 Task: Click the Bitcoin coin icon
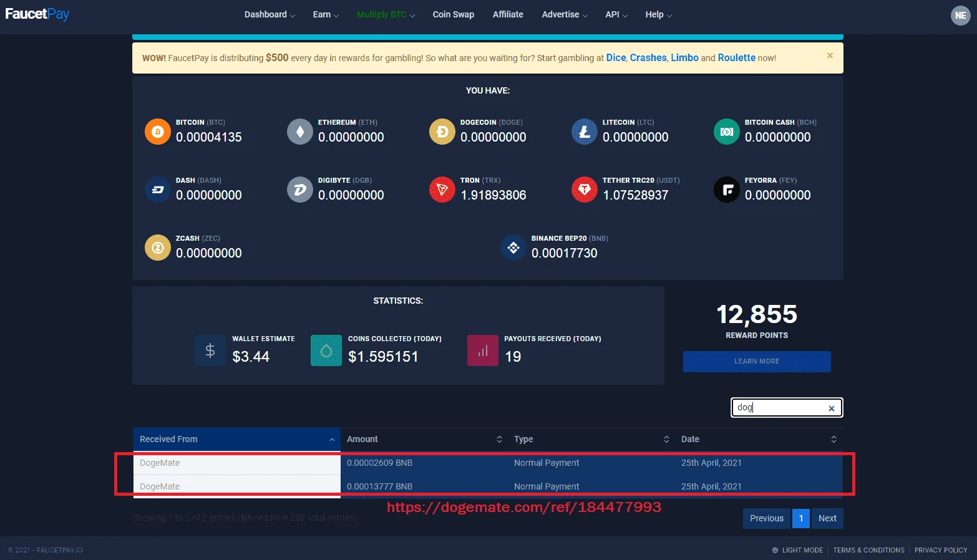click(158, 132)
